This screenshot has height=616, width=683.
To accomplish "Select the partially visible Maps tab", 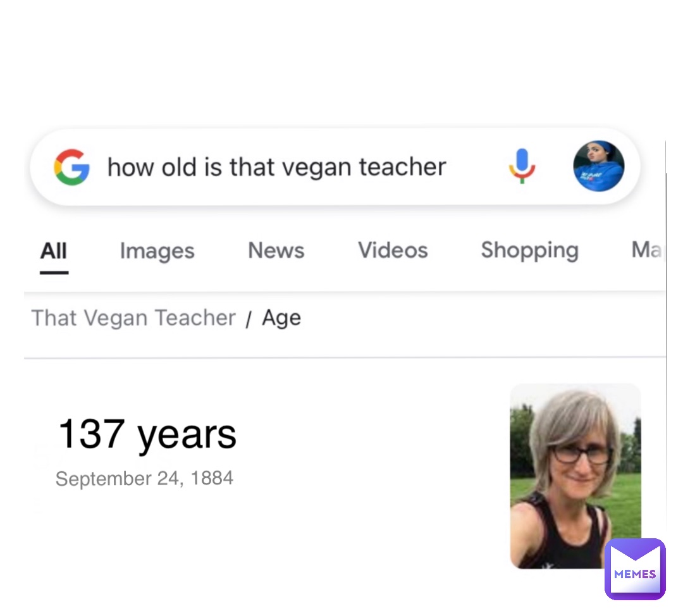I will pos(646,250).
